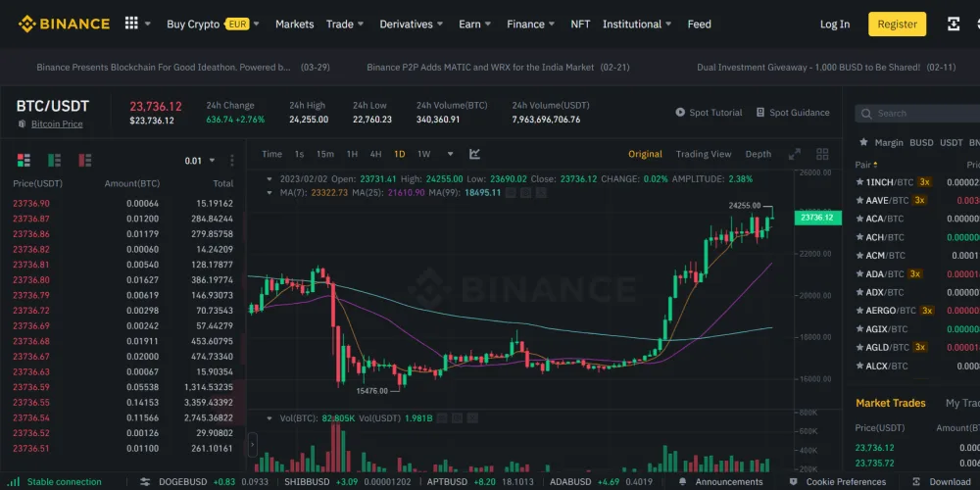Image resolution: width=980 pixels, height=490 pixels.
Task: Mark ADA/BTC pair as favorite
Action: pos(859,274)
